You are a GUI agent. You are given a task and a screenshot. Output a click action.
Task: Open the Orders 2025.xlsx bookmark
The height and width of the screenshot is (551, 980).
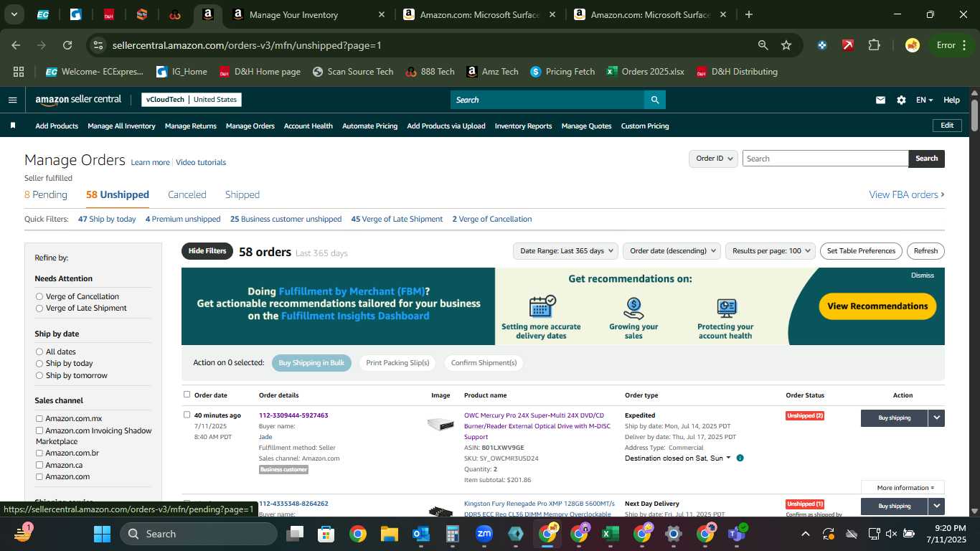click(645, 72)
